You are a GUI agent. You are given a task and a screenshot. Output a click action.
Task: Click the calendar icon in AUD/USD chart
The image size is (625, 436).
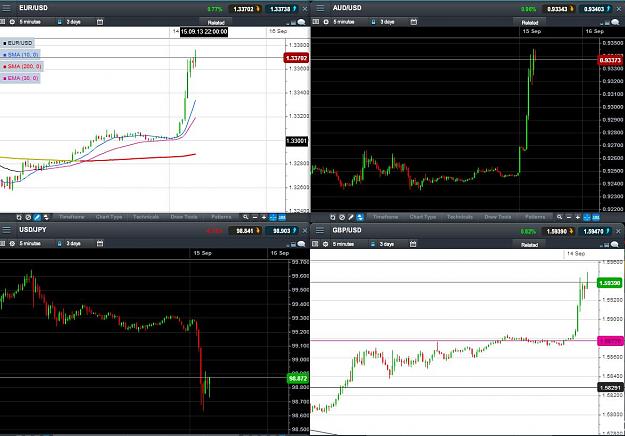(x=414, y=22)
